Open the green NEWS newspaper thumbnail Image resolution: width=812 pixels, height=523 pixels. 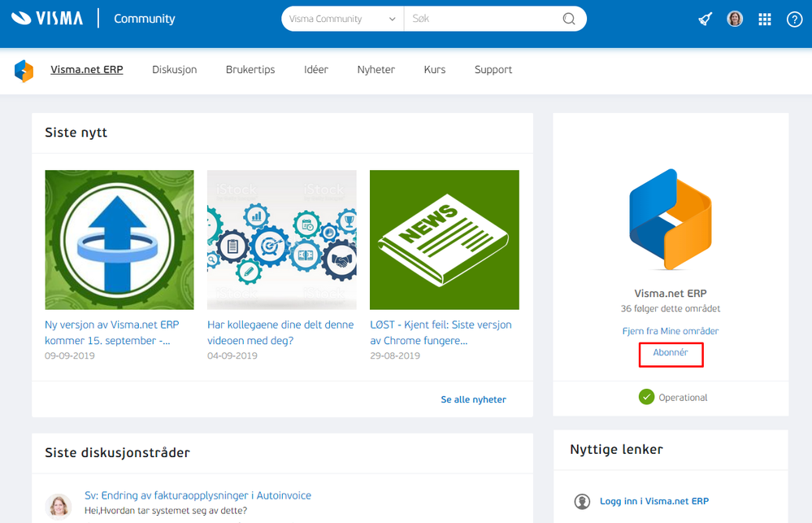click(445, 239)
